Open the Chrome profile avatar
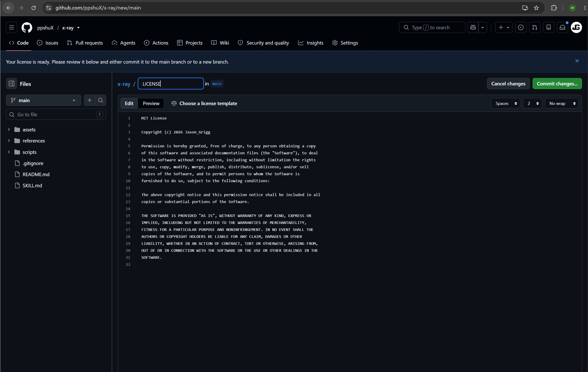588x372 pixels. (x=572, y=8)
